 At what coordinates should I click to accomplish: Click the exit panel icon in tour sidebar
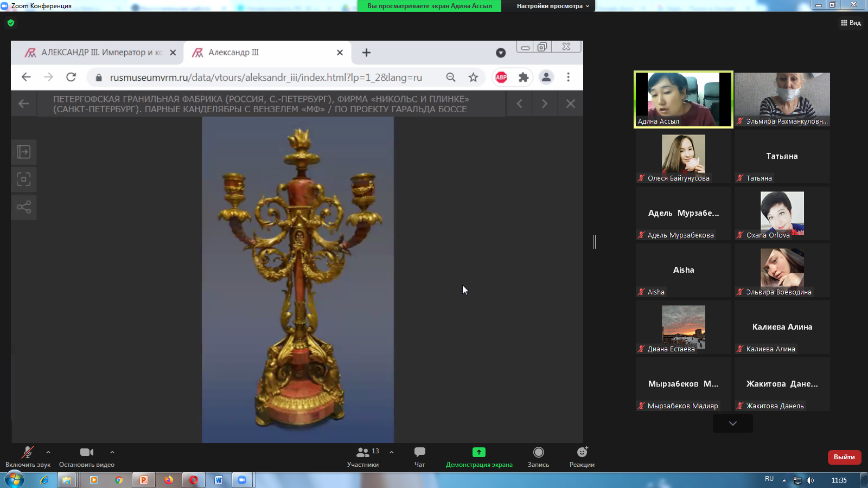coord(24,152)
